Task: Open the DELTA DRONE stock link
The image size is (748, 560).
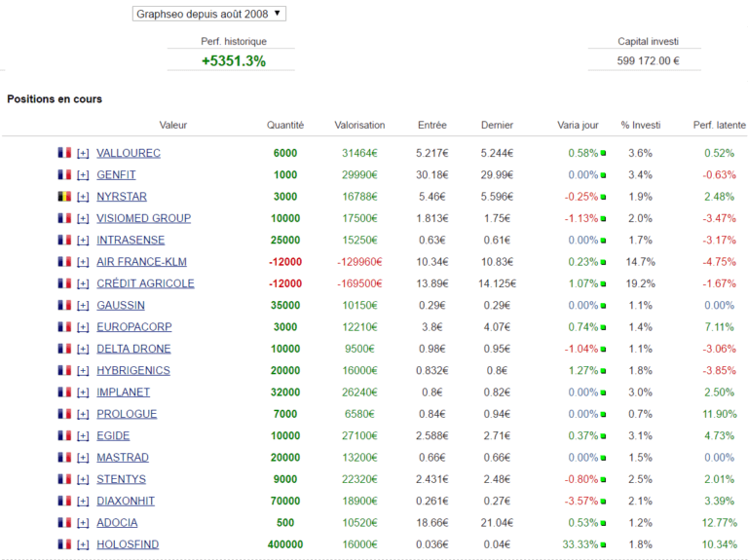Action: pos(133,349)
